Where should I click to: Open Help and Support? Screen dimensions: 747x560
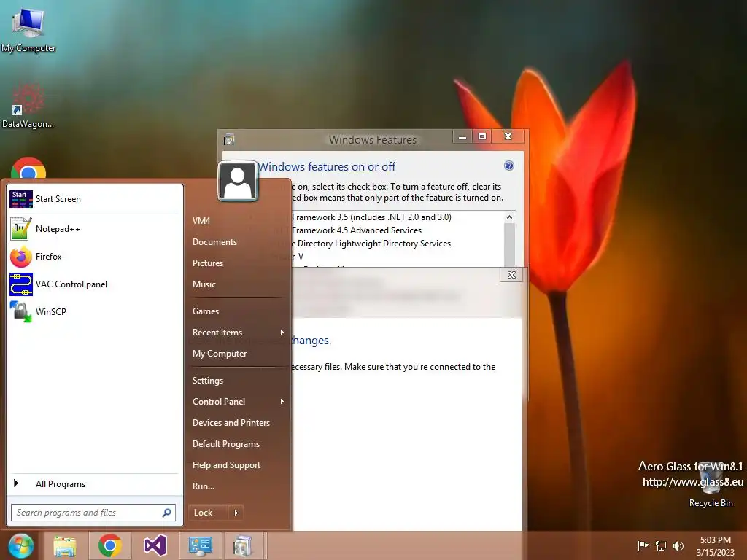pyautogui.click(x=226, y=465)
